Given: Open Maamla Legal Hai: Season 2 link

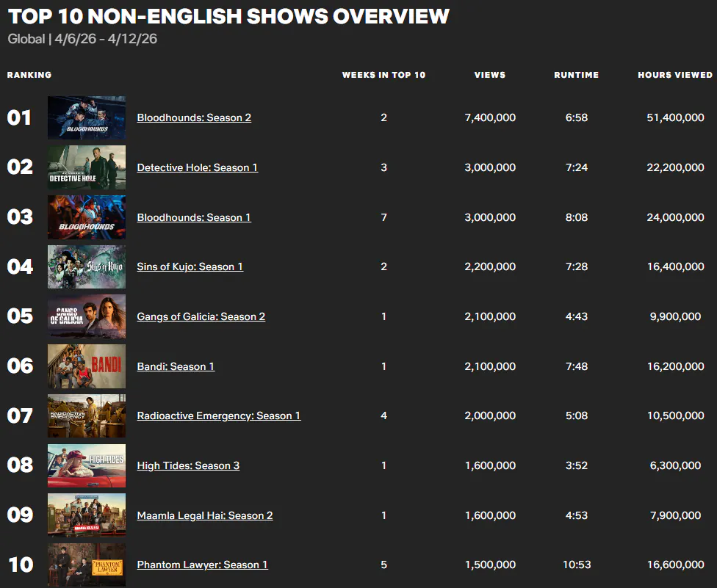Looking at the screenshot, I should 204,515.
